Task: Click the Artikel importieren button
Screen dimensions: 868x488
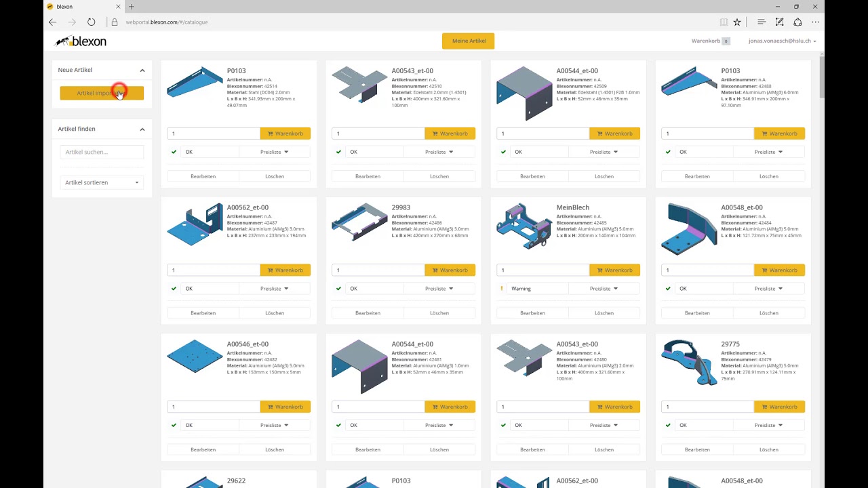Action: coord(102,93)
